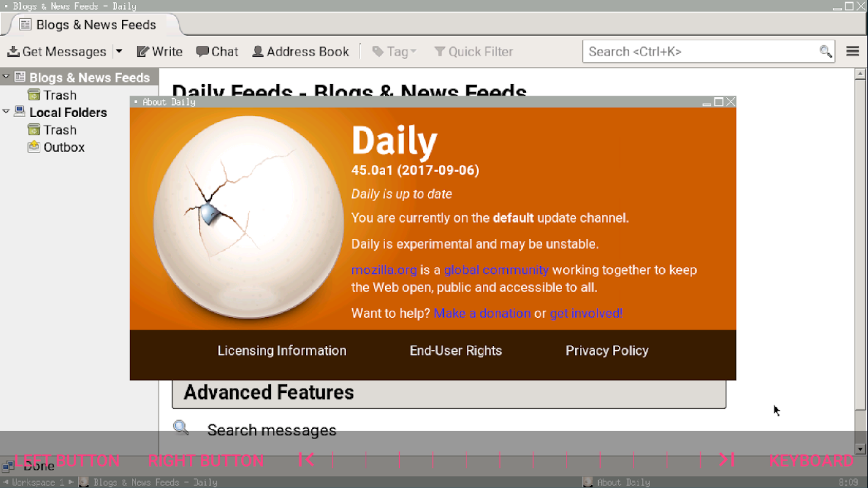Collapse the Blogs & News Feeds tree

(6, 77)
